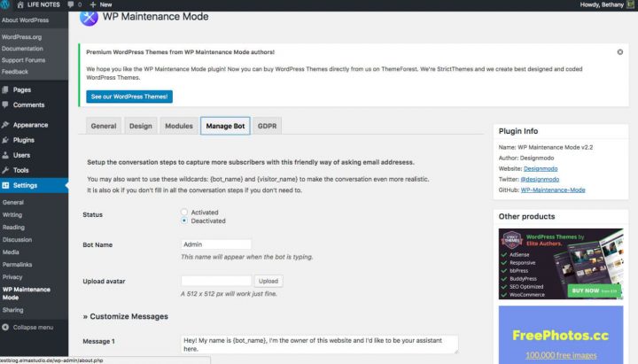Open General under Settings submenu
The image size is (638, 364).
12,202
